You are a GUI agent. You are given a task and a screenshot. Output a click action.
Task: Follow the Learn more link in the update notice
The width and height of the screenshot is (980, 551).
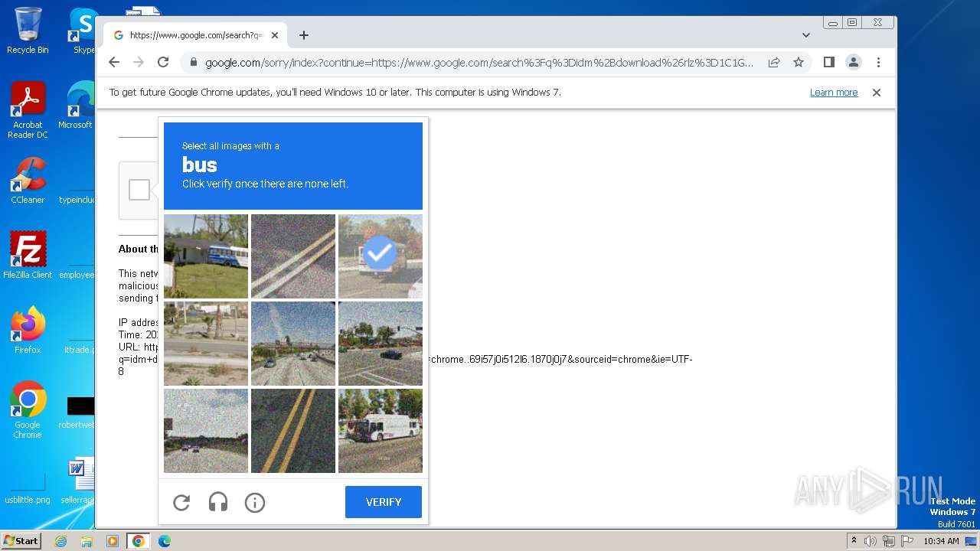click(834, 93)
